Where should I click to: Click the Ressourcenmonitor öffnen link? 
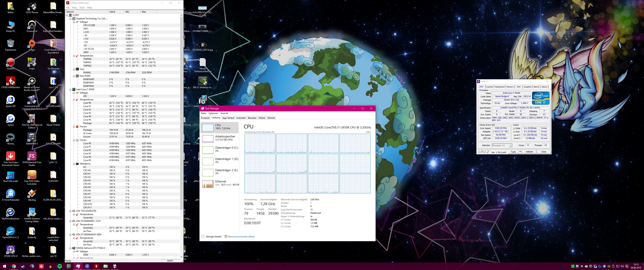tap(241, 237)
